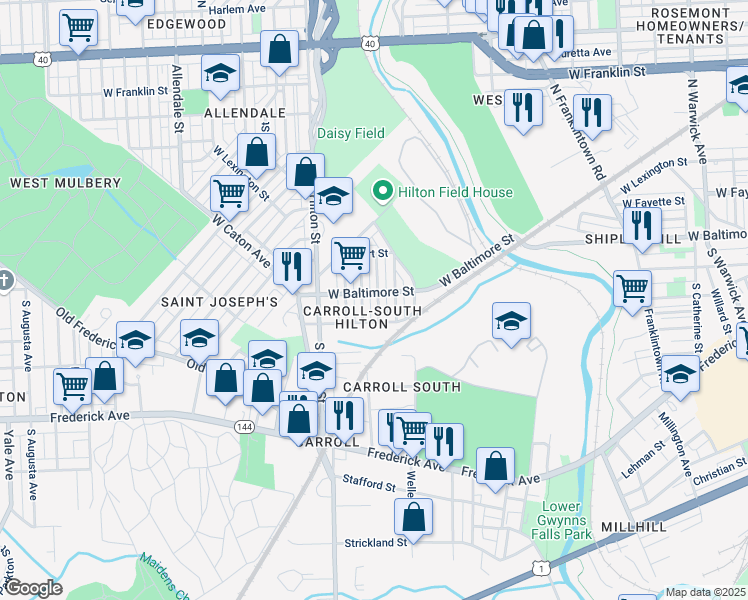Open shopping bag marker near W Lexington St

click(x=257, y=155)
